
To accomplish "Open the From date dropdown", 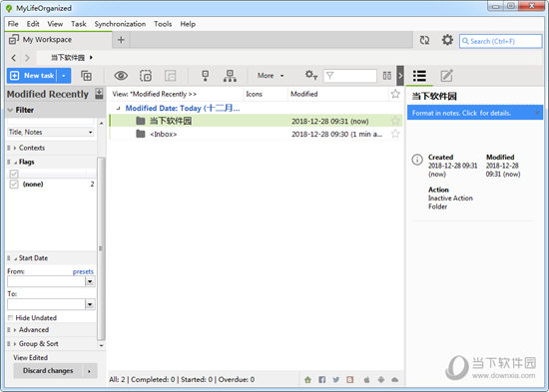I will point(90,281).
